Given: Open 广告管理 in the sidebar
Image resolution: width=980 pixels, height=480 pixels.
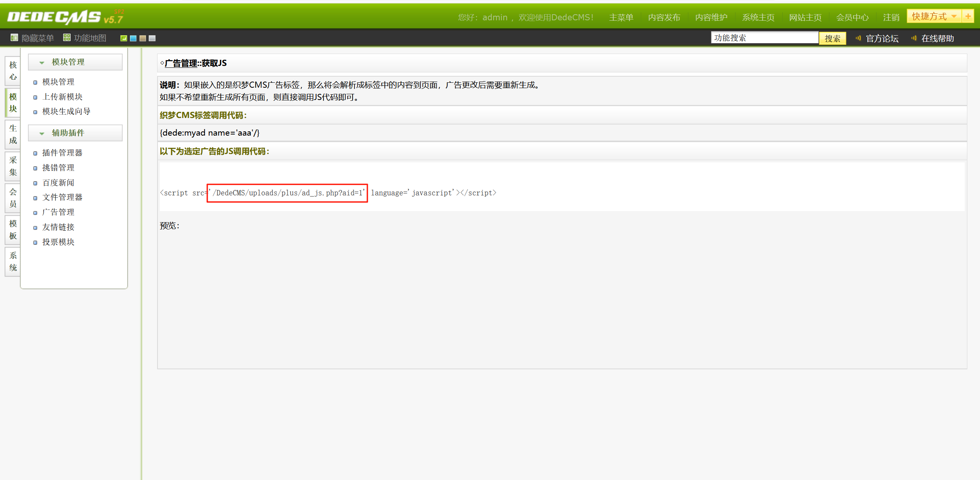Looking at the screenshot, I should (58, 212).
